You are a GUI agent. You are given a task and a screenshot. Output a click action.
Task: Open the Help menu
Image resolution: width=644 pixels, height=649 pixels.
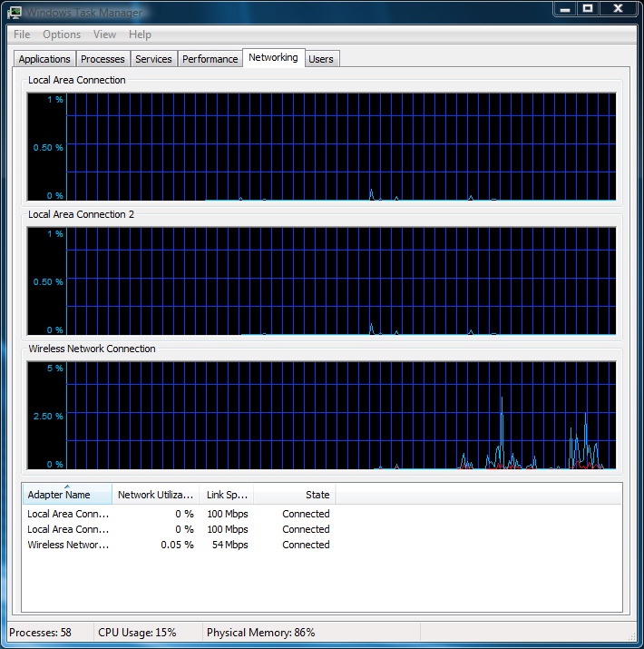coord(140,34)
